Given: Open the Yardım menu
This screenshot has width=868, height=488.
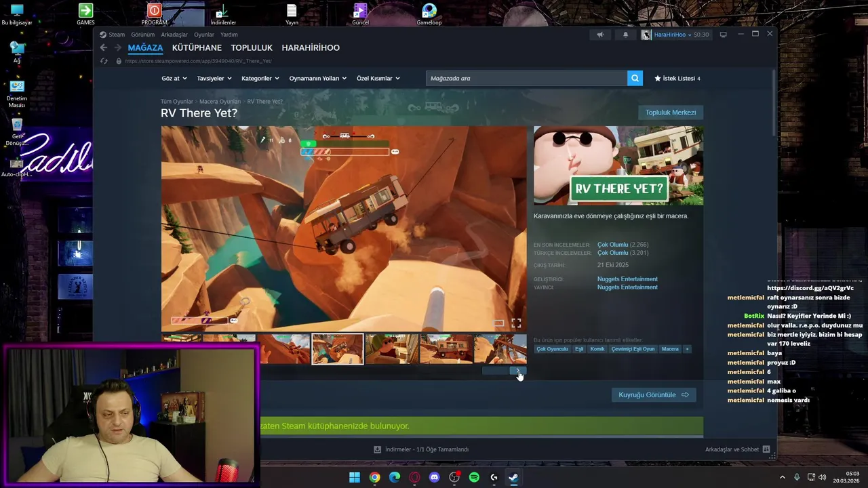Looking at the screenshot, I should (229, 35).
